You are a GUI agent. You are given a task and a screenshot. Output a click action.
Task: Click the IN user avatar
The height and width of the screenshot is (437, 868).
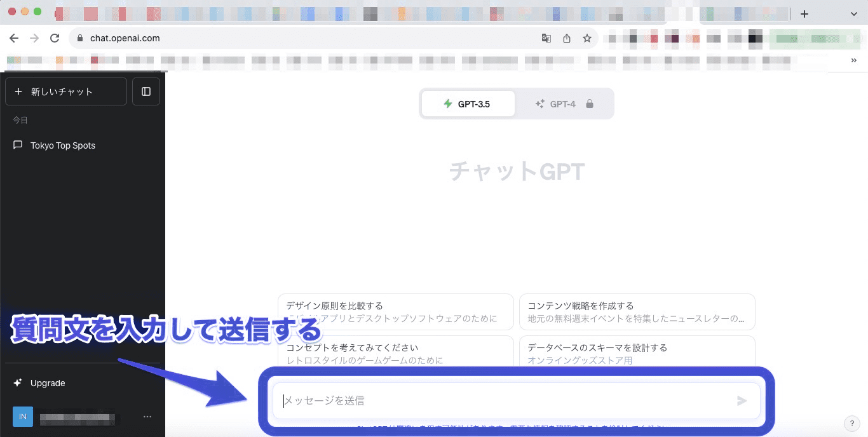tap(23, 417)
